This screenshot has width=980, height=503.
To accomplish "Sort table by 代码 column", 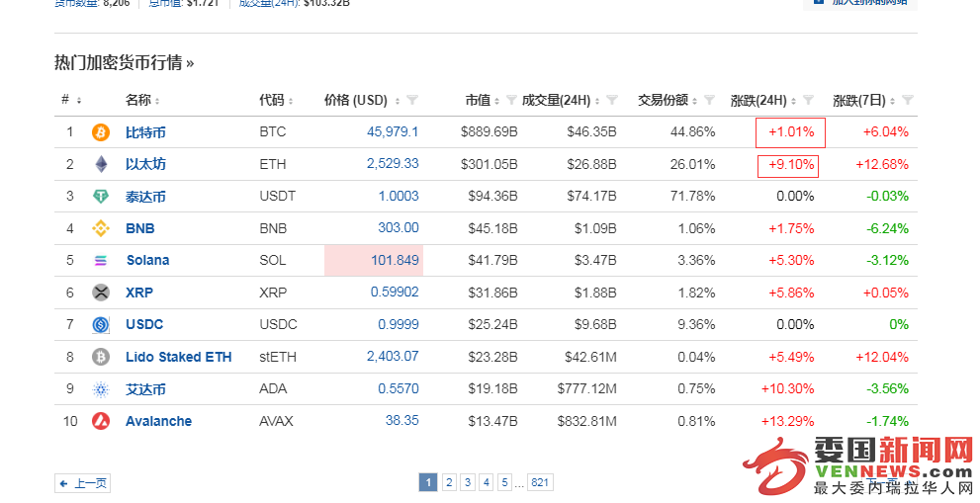I will coord(291,101).
